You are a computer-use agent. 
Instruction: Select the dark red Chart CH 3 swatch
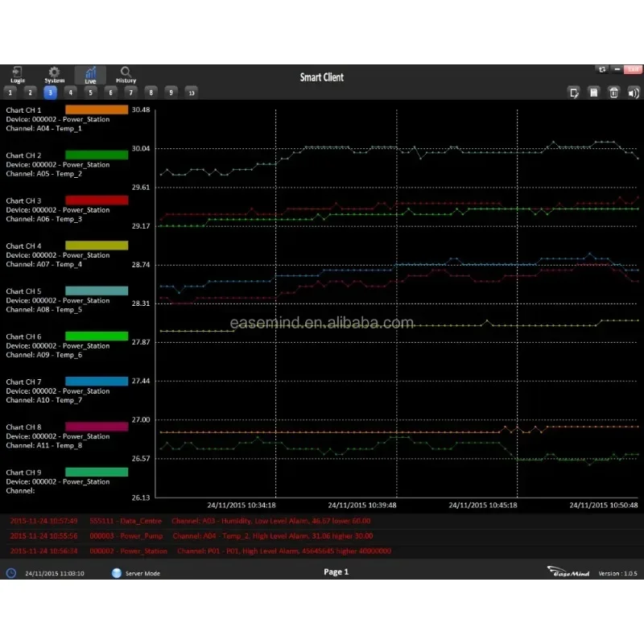pyautogui.click(x=96, y=200)
